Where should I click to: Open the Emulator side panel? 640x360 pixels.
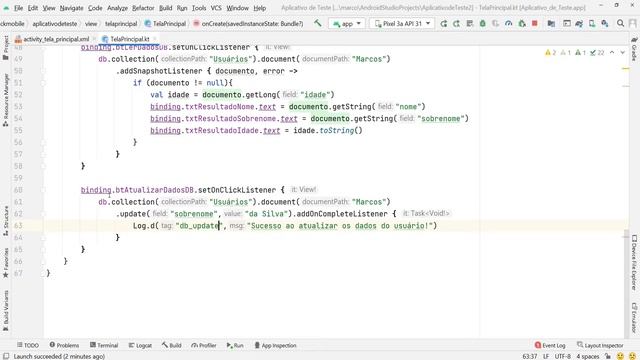tap(634, 318)
